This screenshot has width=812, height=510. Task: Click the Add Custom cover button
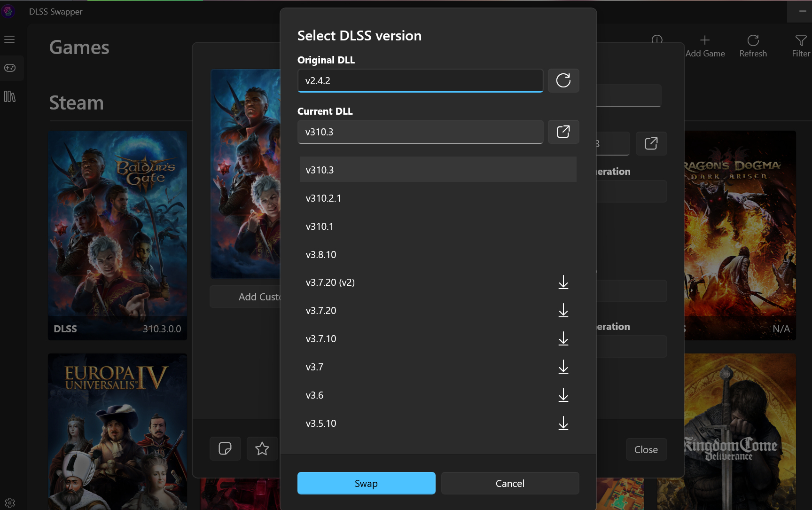(245, 297)
